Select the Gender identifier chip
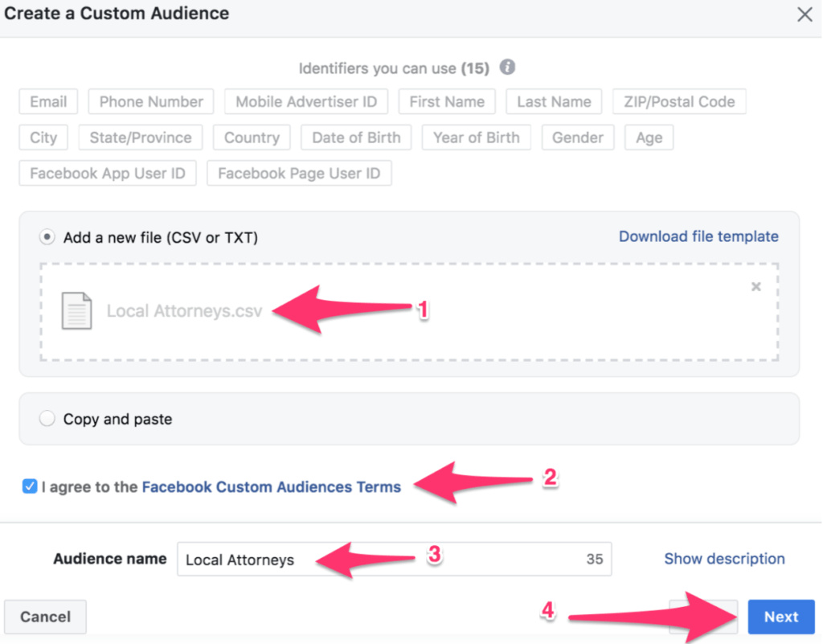The height and width of the screenshot is (644, 823). coord(578,137)
